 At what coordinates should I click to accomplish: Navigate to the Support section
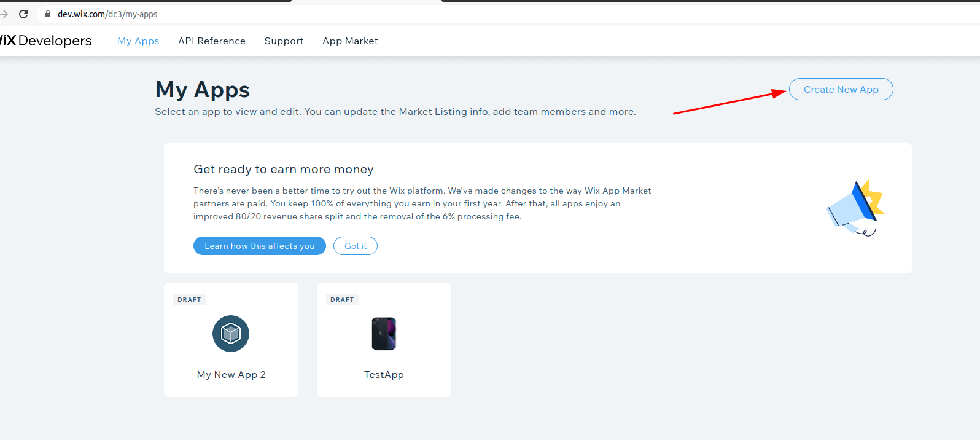284,41
